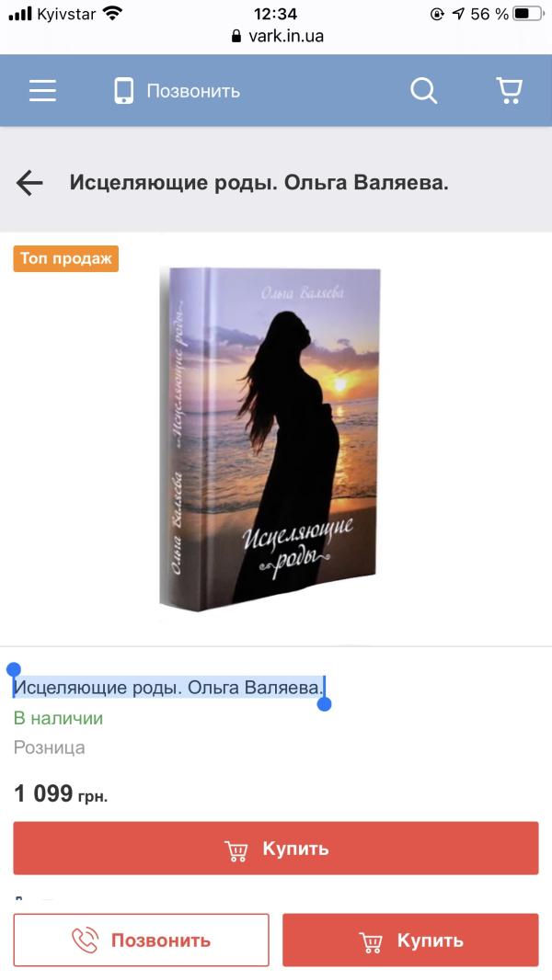Tap the handset icon in bottom Позвонить button

pyautogui.click(x=85, y=940)
